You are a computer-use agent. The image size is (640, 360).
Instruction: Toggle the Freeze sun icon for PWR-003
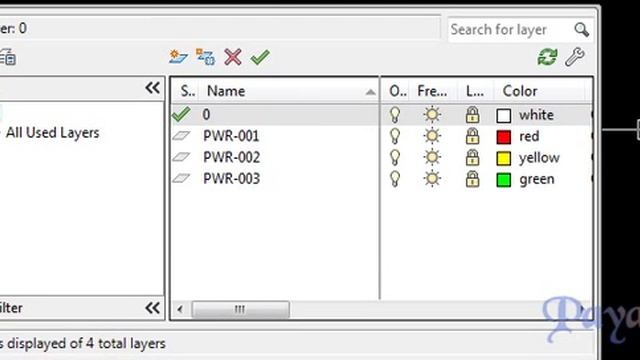[x=432, y=179]
